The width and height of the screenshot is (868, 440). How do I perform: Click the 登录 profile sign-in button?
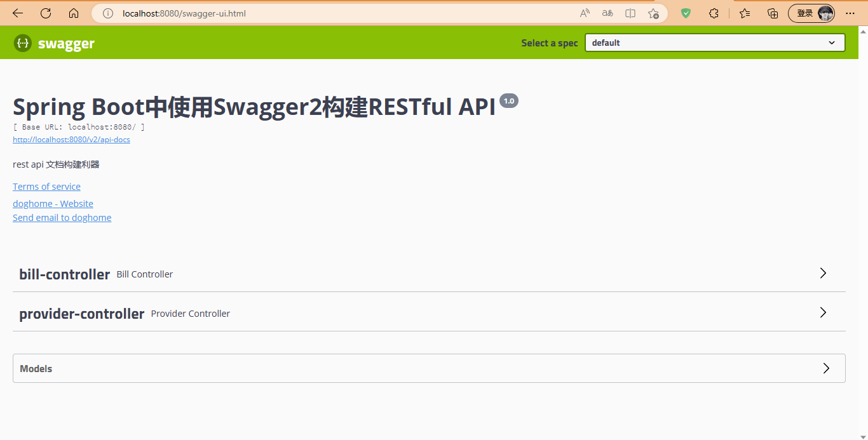[x=811, y=13]
